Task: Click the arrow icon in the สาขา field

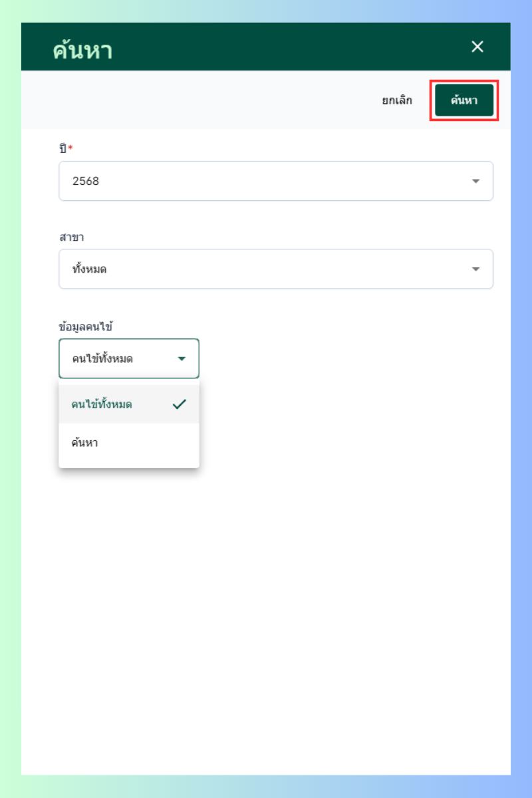Action: [x=475, y=269]
